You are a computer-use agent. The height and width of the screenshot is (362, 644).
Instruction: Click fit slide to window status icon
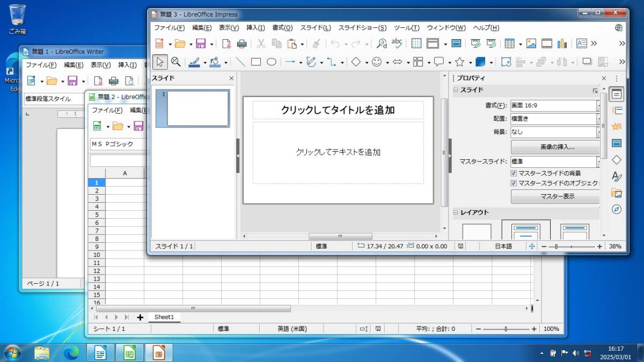532,246
